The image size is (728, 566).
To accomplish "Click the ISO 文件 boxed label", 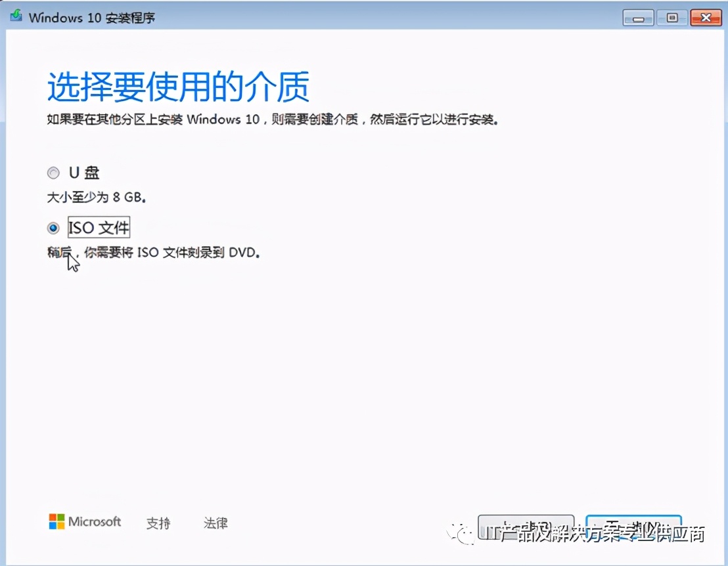I will (99, 228).
